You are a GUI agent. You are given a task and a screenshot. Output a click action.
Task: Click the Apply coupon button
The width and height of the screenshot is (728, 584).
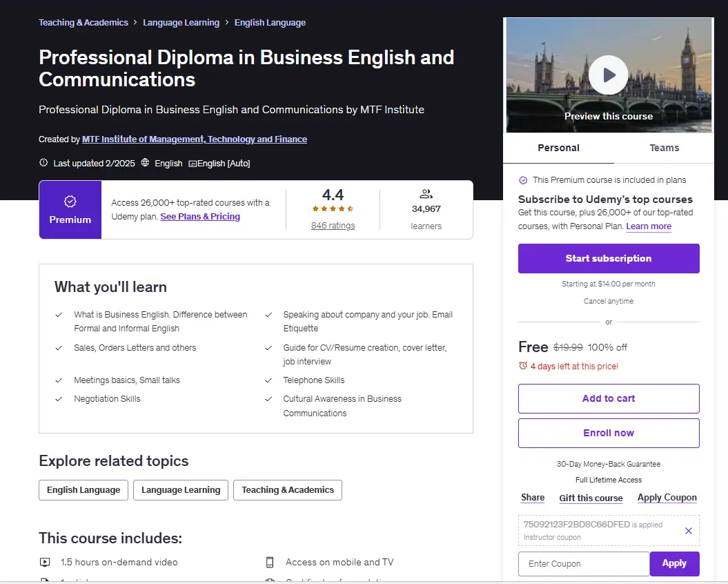point(674,563)
